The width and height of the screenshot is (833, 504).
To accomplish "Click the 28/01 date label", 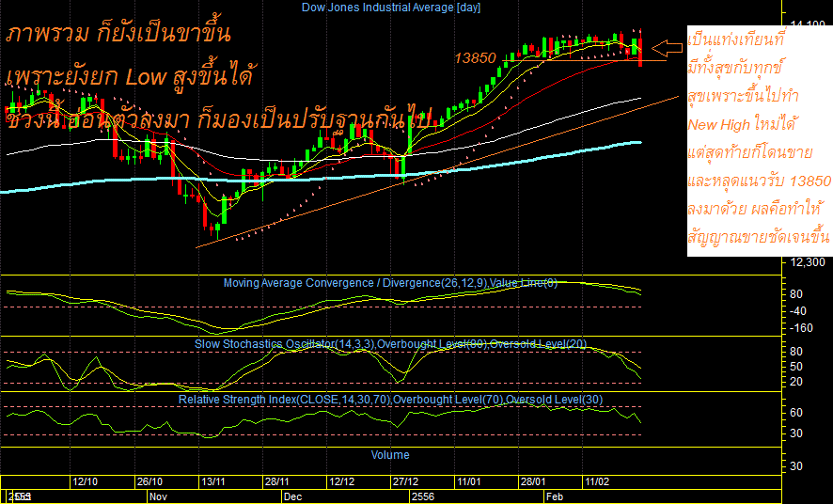I will [533, 481].
